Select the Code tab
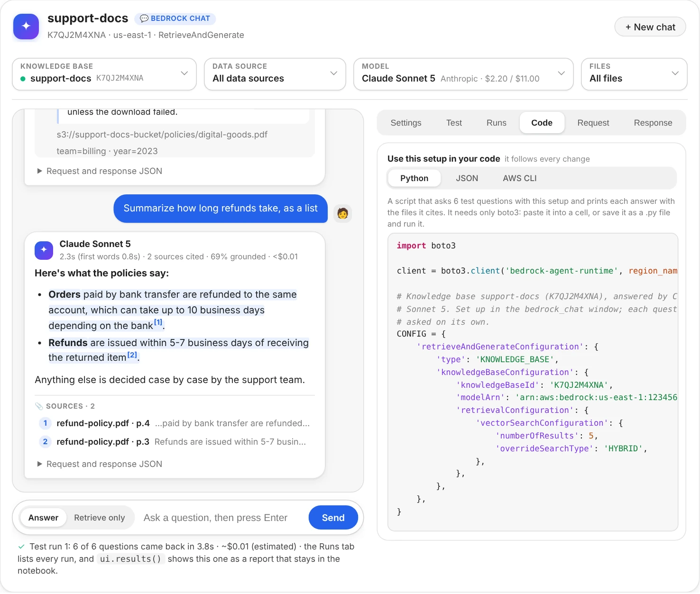 [x=542, y=123]
